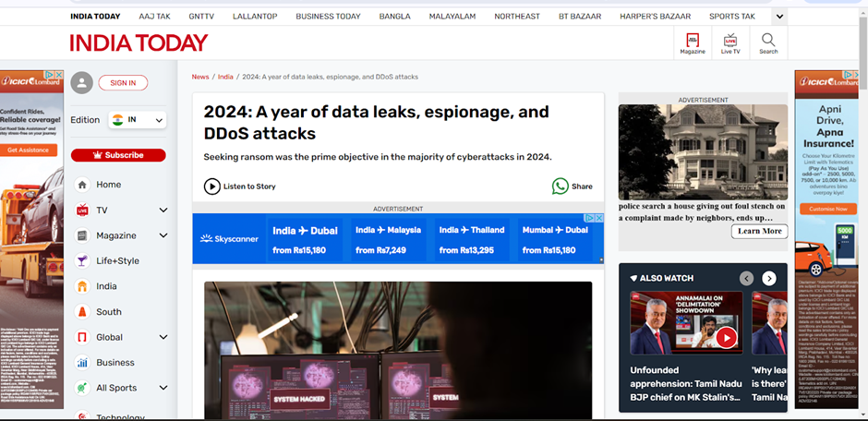Open the Magazine icon in header
868x421 pixels.
(693, 41)
